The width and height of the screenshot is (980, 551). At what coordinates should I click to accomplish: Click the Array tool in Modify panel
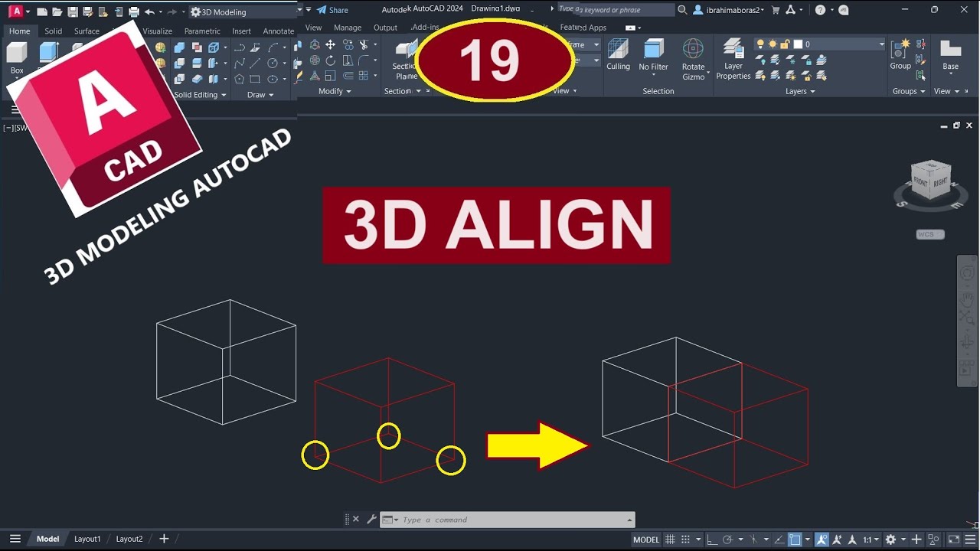pos(364,76)
